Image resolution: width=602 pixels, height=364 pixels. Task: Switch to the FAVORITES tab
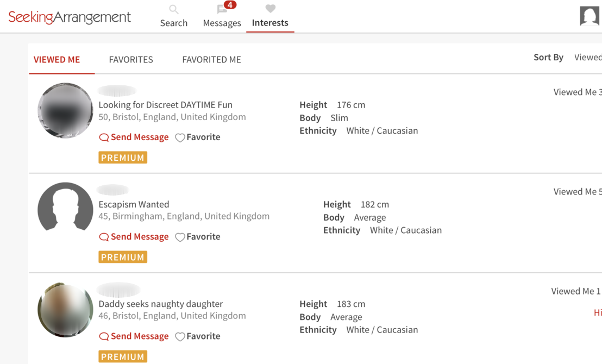click(x=131, y=60)
